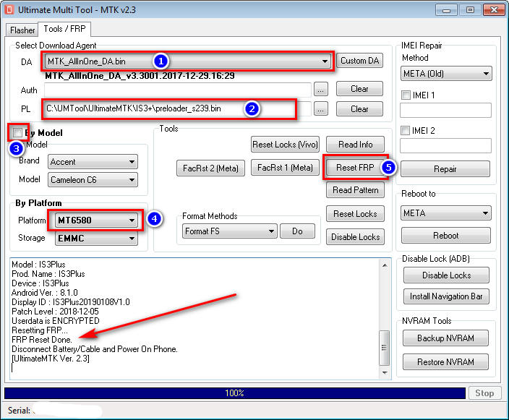Open the Reboot to dropdown META
The image size is (509, 420).
[445, 213]
